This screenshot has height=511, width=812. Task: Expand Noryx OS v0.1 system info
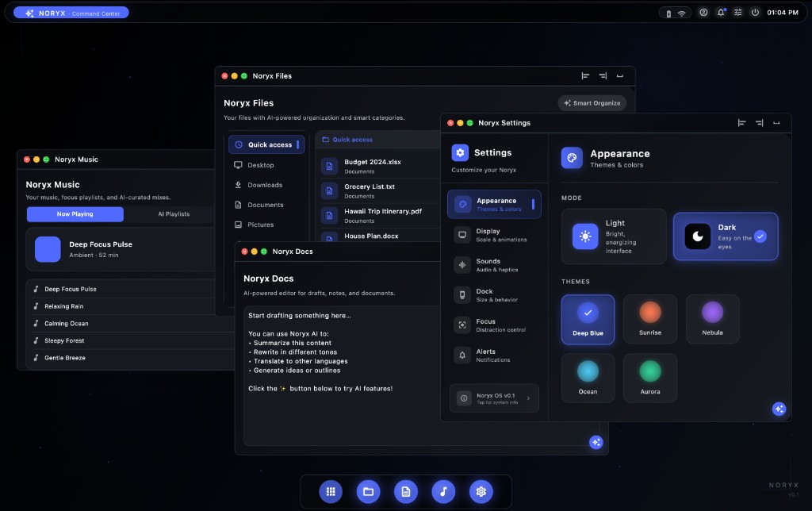(x=494, y=397)
